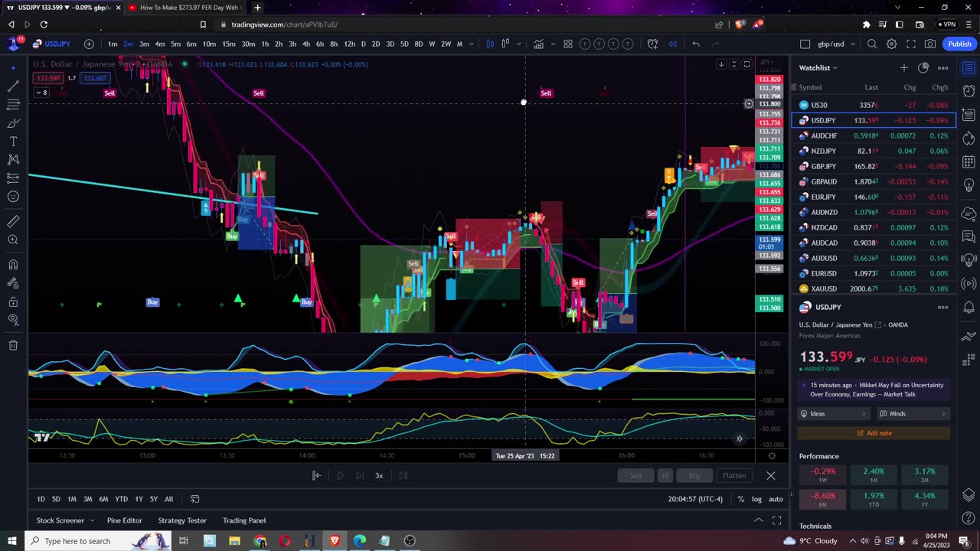Image resolution: width=980 pixels, height=551 pixels.
Task: Open the Go to date icon
Action: (x=194, y=499)
